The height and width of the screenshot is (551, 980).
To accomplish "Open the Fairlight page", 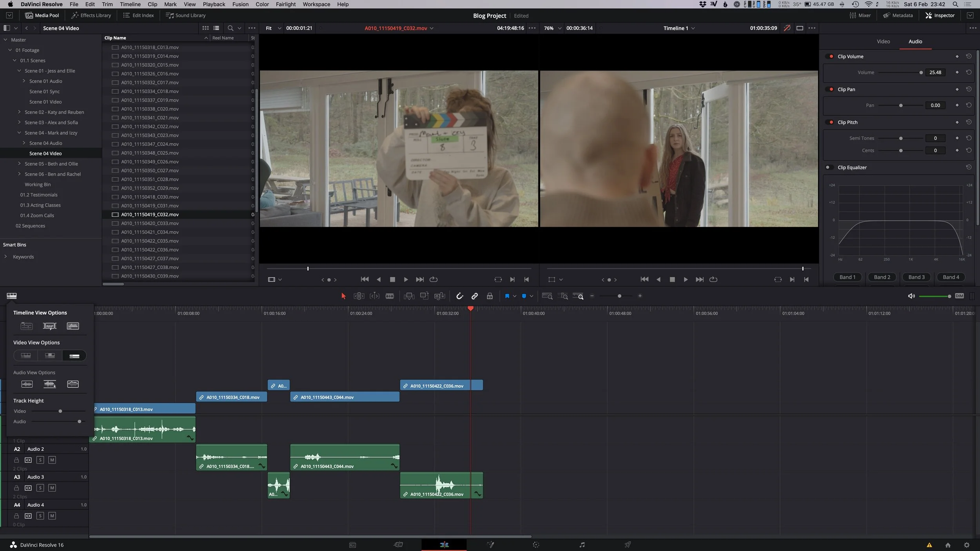I will (x=582, y=544).
